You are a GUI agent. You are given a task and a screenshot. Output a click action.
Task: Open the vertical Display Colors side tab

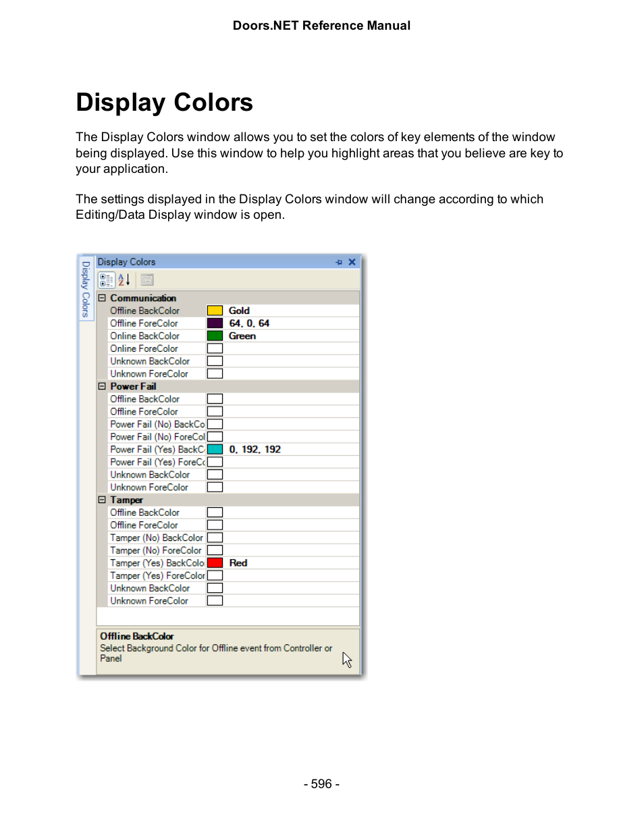click(86, 289)
